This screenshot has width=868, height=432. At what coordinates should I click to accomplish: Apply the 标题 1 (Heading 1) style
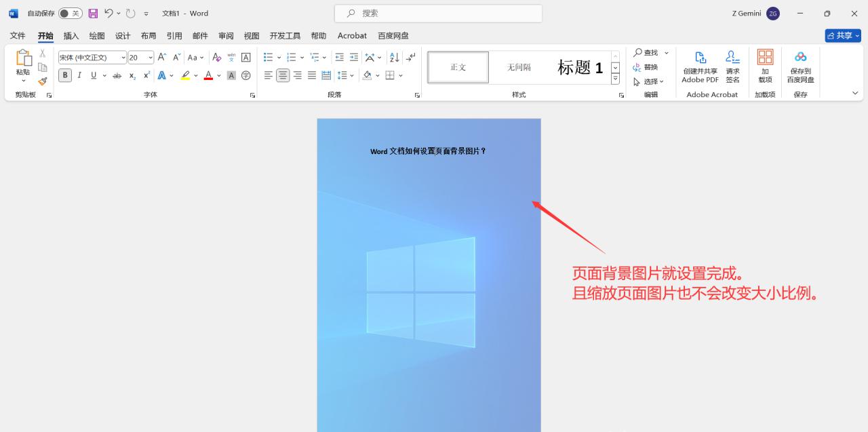(x=580, y=67)
